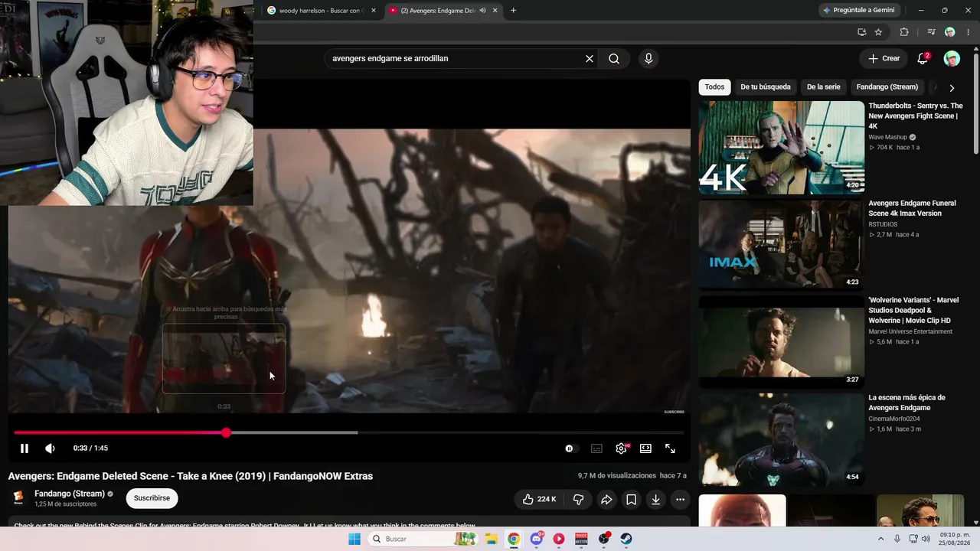Clear the YouTube search box text
Image resolution: width=980 pixels, height=551 pixels.
click(x=590, y=59)
